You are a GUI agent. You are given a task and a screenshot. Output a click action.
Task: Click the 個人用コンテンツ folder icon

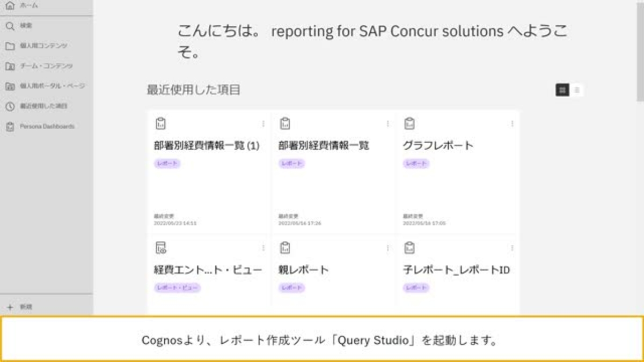[x=10, y=46]
